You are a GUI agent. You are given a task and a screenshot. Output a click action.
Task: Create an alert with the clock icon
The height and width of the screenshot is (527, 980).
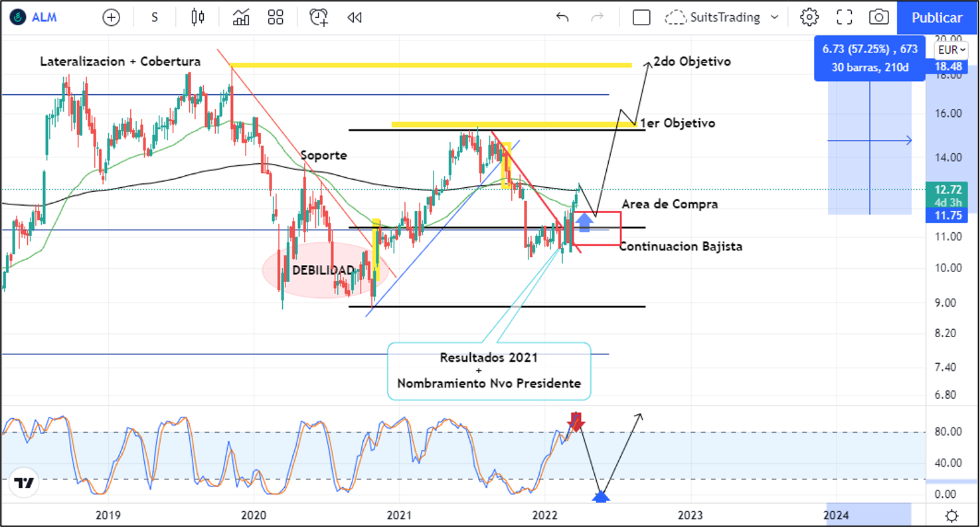tap(319, 18)
